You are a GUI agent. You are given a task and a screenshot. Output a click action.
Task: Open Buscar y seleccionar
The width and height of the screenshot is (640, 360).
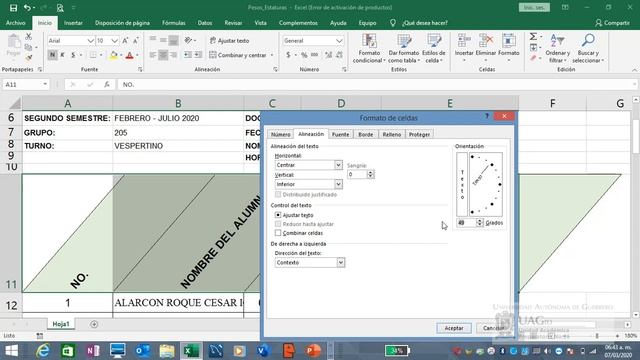(x=588, y=49)
